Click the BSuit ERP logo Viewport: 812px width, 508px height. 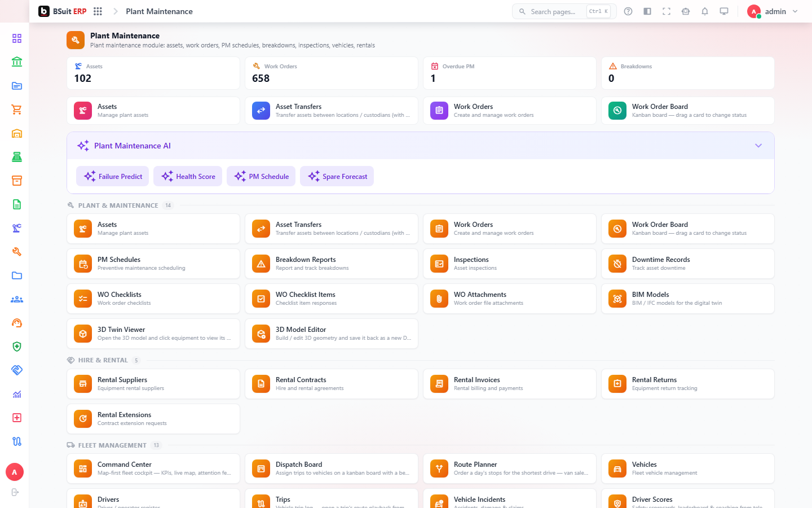pos(63,11)
